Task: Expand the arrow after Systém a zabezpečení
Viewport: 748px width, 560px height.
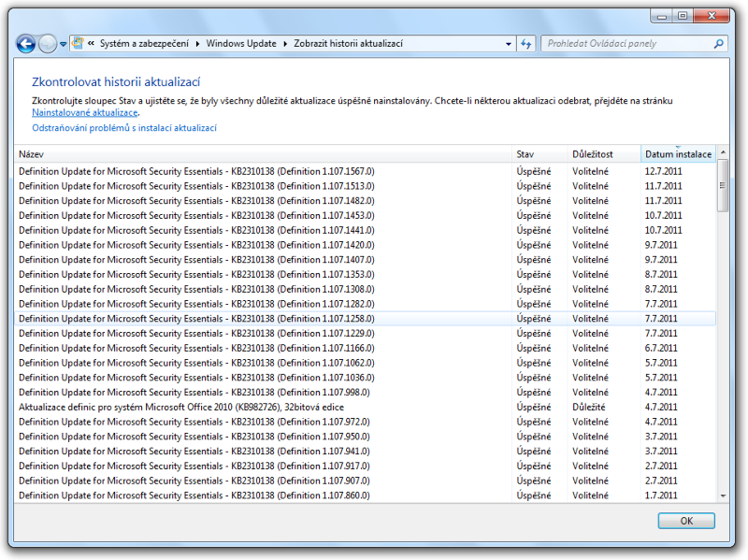Action: [x=197, y=44]
